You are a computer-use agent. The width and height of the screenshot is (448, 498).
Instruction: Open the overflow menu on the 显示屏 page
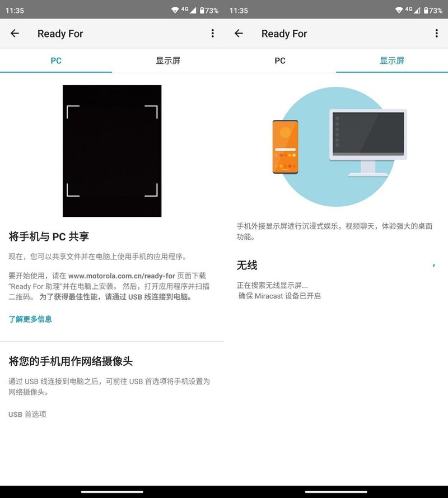[436, 34]
